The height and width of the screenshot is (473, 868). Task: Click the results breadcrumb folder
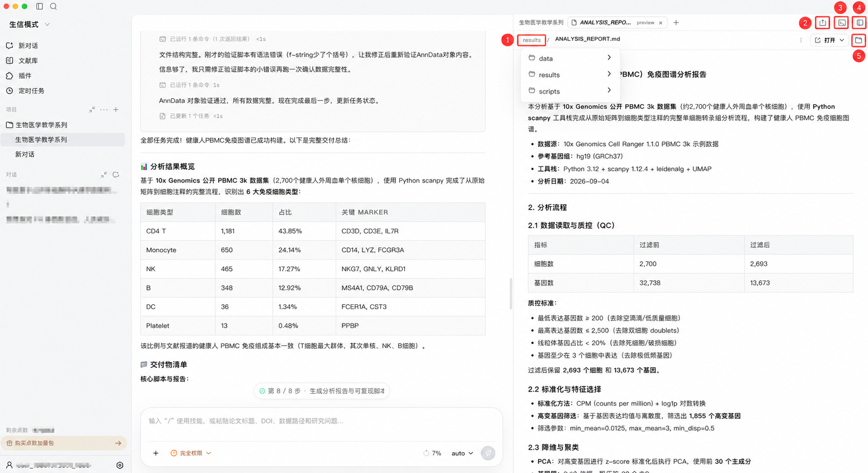(532, 40)
